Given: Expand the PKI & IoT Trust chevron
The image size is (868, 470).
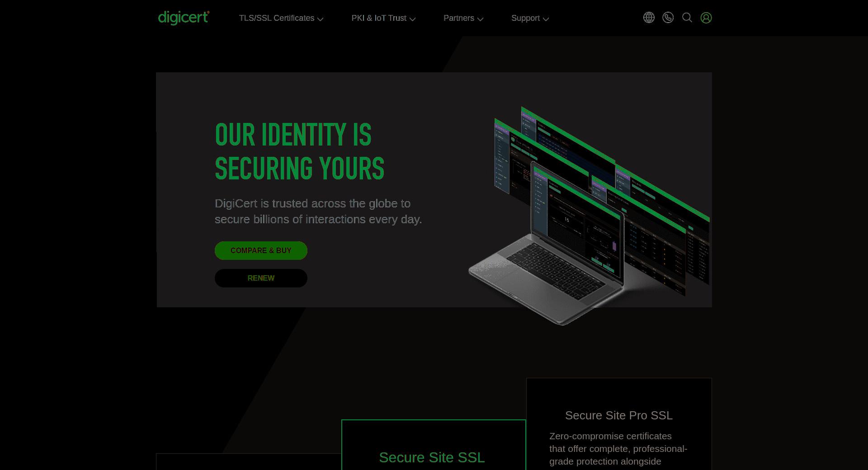Looking at the screenshot, I should (x=412, y=19).
